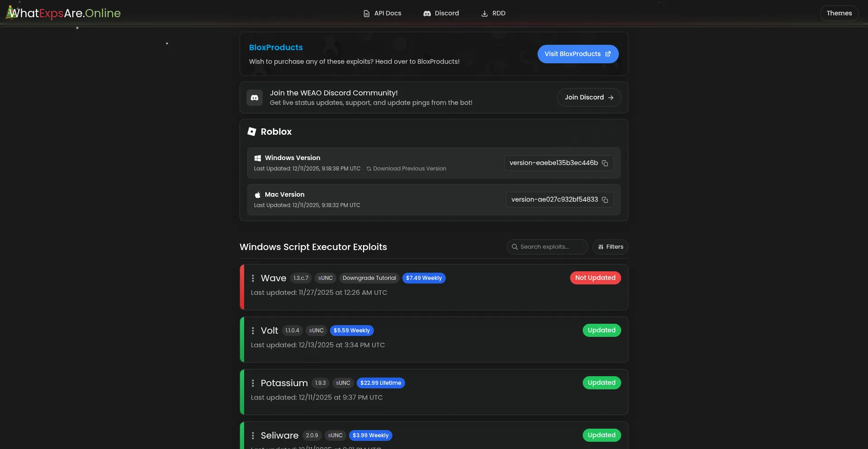
Task: Click the Visit BloxProducts button
Action: click(577, 54)
